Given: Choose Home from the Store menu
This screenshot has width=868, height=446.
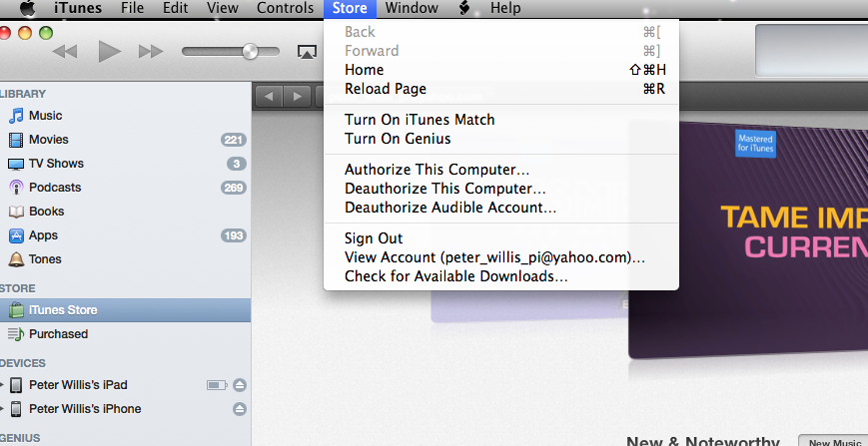Looking at the screenshot, I should (x=501, y=70).
